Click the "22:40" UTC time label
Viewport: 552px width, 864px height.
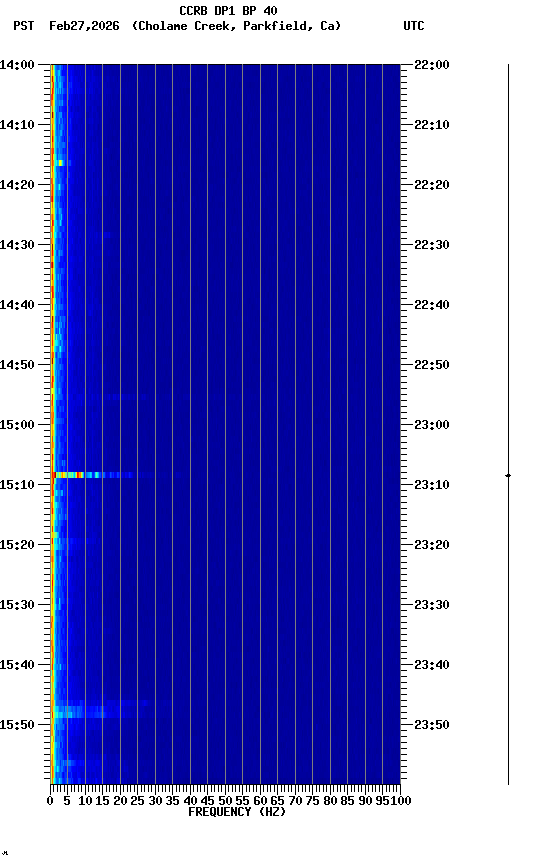coord(432,305)
